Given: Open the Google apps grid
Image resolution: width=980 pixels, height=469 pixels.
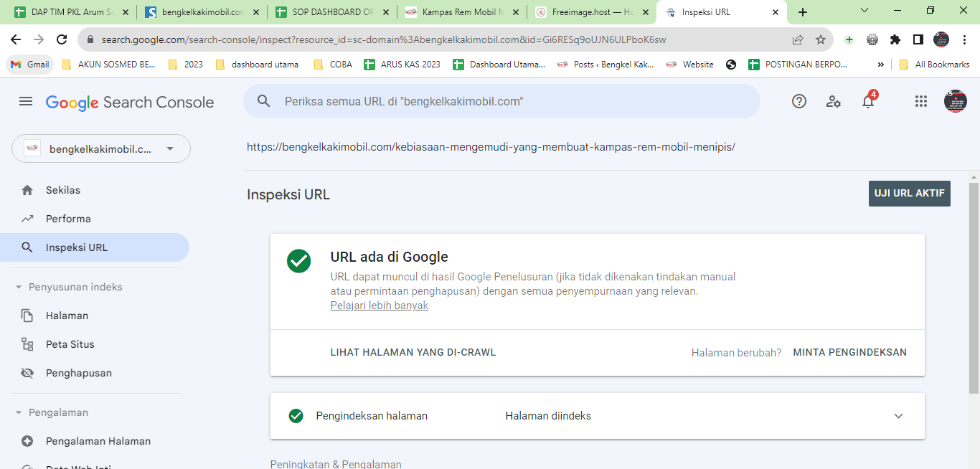Looking at the screenshot, I should [921, 101].
